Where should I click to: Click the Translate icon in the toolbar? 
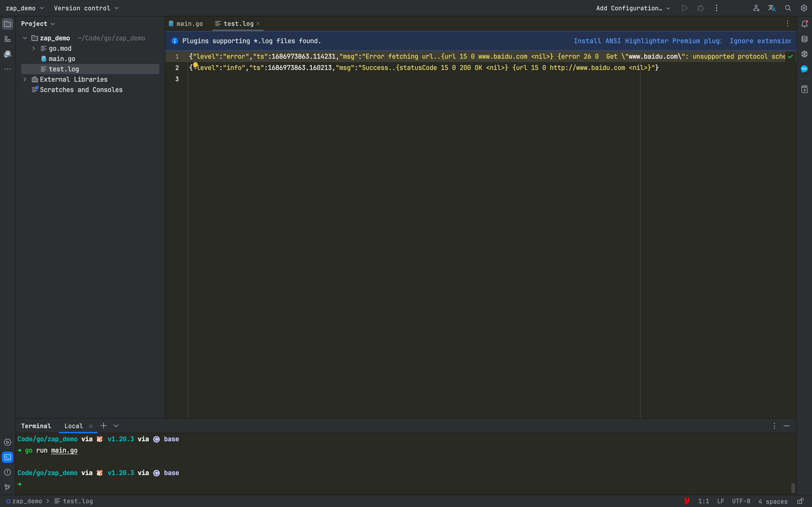click(x=772, y=8)
